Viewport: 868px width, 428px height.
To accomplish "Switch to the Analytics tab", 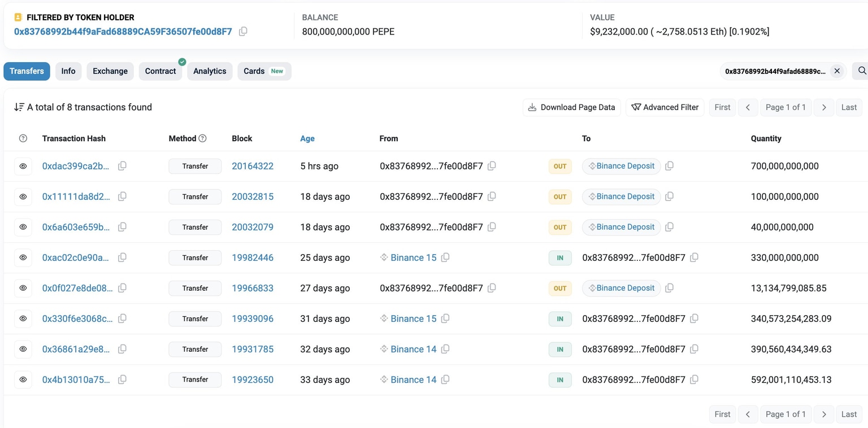I will click(210, 71).
